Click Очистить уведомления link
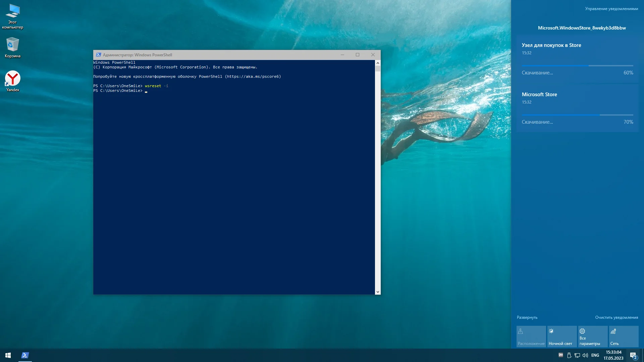 [616, 317]
